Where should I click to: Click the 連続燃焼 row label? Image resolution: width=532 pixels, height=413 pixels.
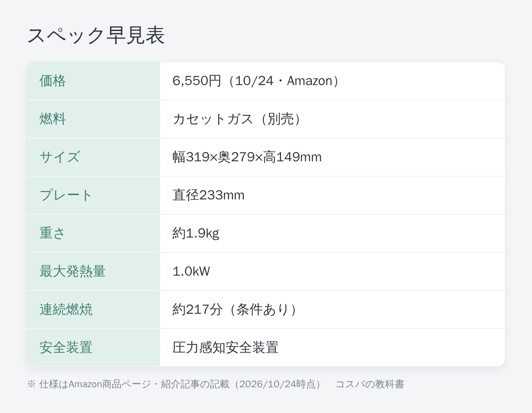[x=66, y=309]
